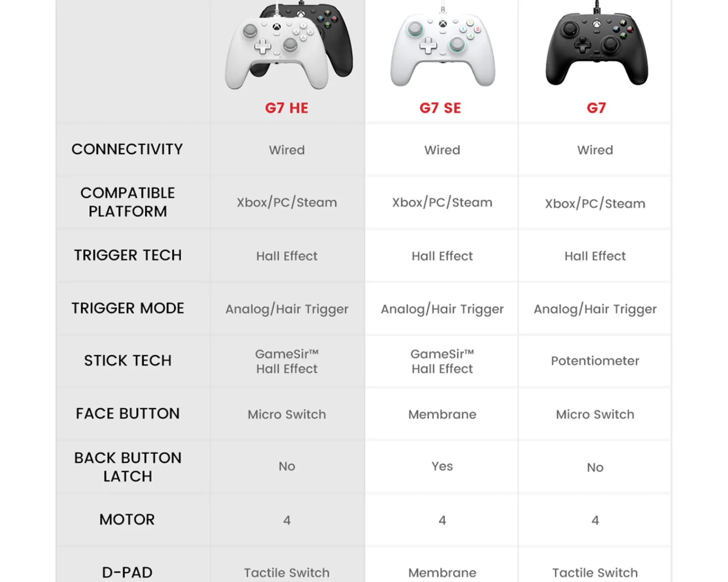
Task: Click the FACE BUTTON row label
Action: pyautogui.click(x=128, y=414)
